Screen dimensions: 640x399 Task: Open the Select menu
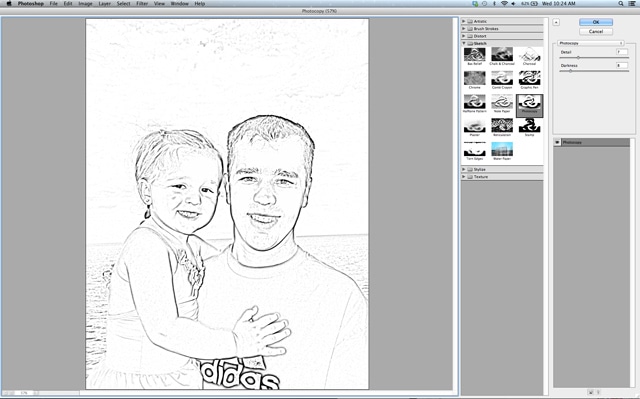tap(123, 3)
